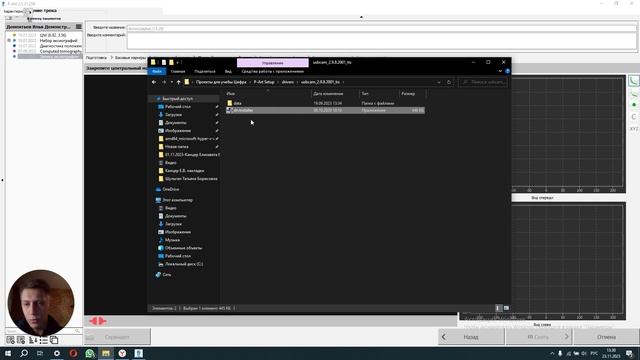Open the Новая папка shortcut
This screenshot has height=360, width=640.
pos(176,147)
